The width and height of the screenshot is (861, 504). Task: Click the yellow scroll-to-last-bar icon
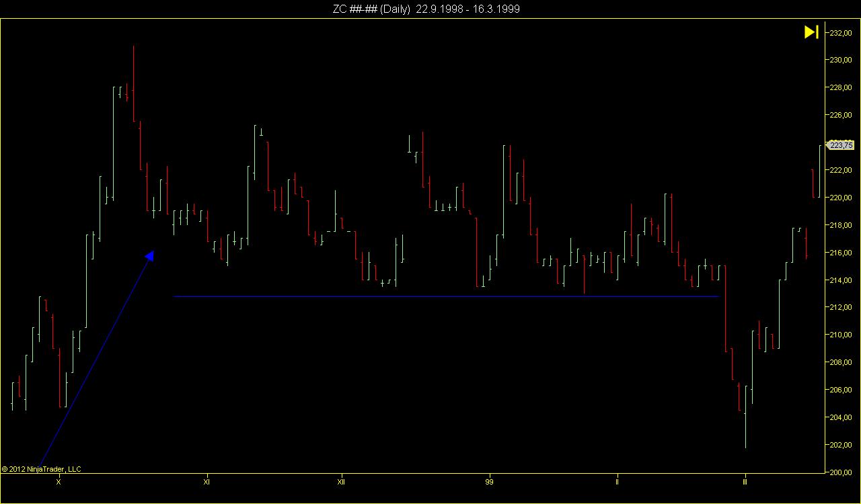pos(811,32)
